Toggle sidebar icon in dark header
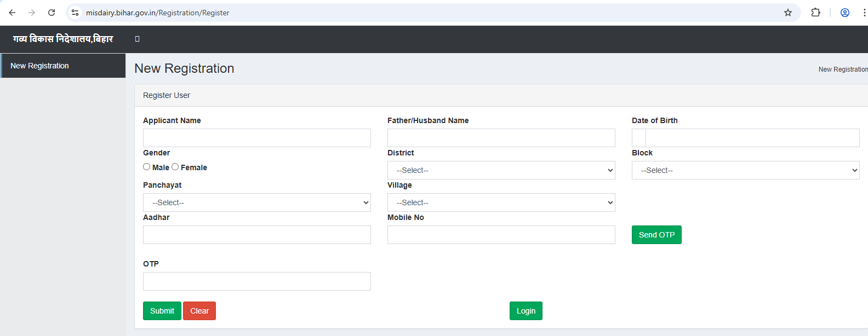This screenshot has height=336, width=868. tap(137, 39)
